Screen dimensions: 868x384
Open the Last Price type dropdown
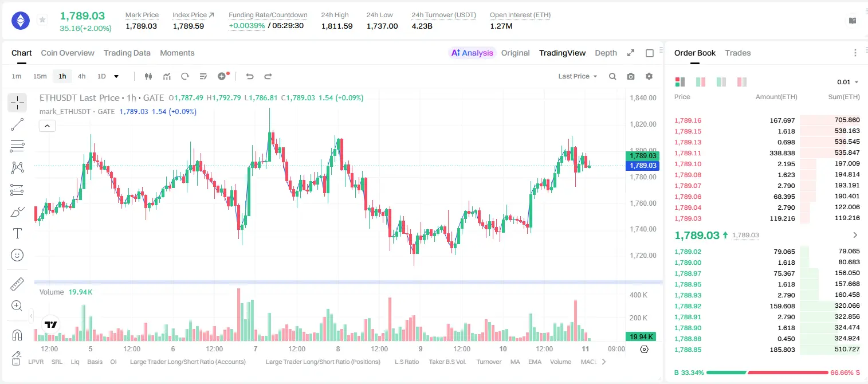point(578,76)
